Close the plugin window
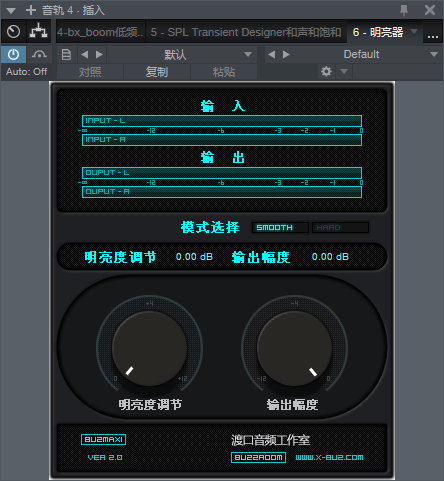 430,10
